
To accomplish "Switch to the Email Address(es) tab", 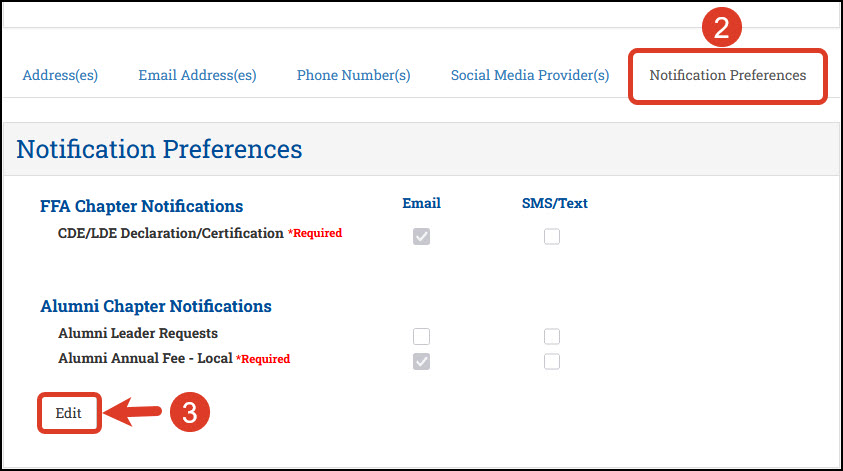I will pos(197,76).
